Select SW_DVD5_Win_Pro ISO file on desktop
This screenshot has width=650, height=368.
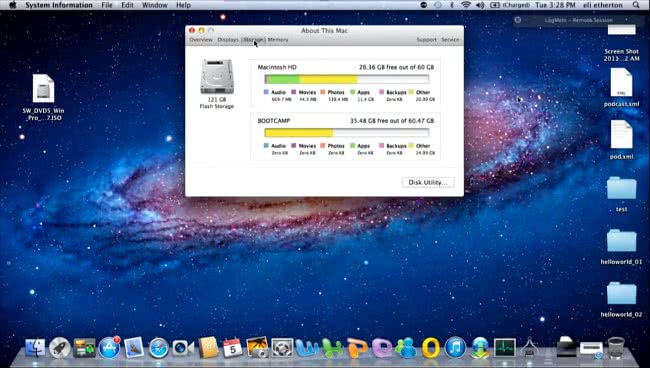(x=44, y=98)
